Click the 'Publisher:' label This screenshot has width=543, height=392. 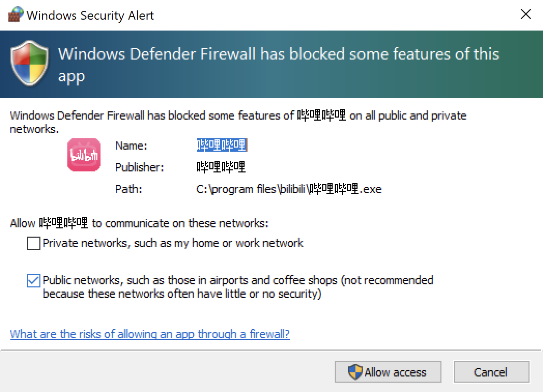139,167
